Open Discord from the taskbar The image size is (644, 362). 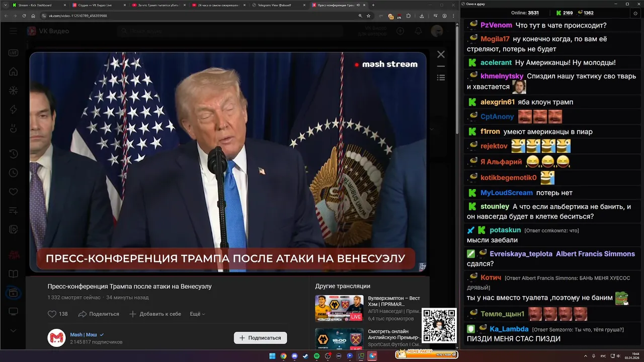(294, 356)
